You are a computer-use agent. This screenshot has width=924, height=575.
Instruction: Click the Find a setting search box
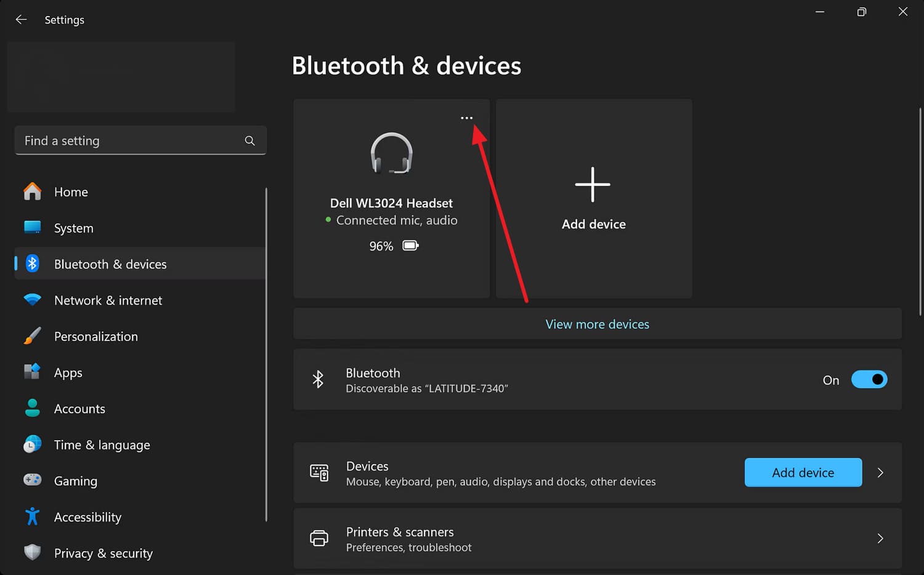(x=140, y=140)
